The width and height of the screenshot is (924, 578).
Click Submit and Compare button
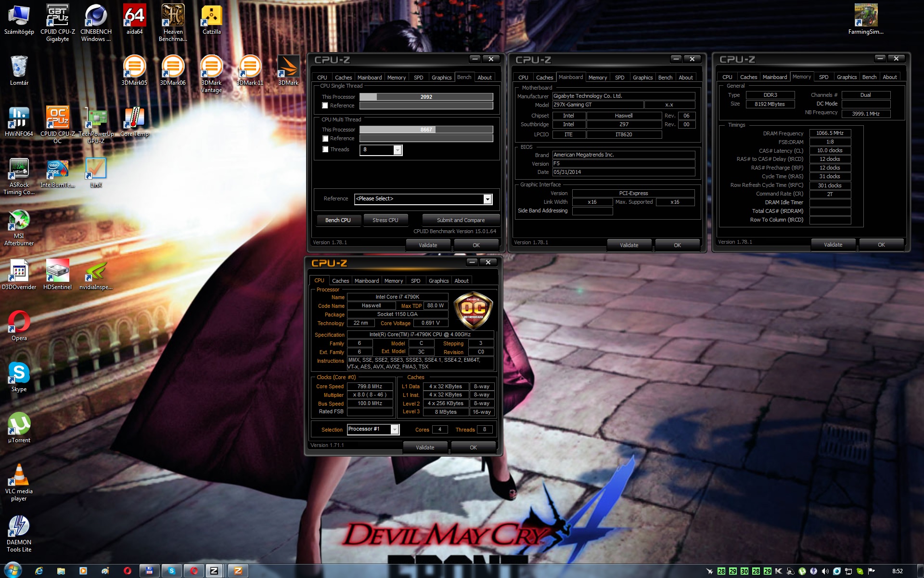point(461,220)
